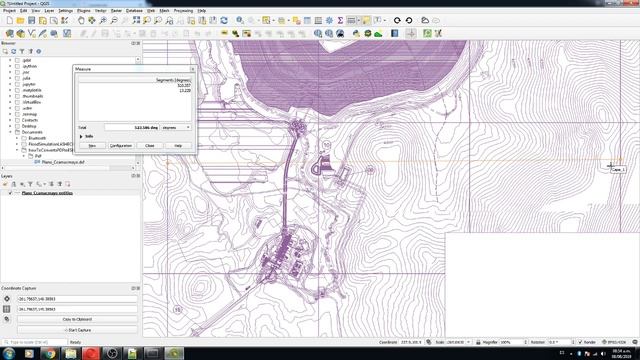Click the New Shapefile Layer icon
This screenshot has height=360, width=640.
coord(31,33)
